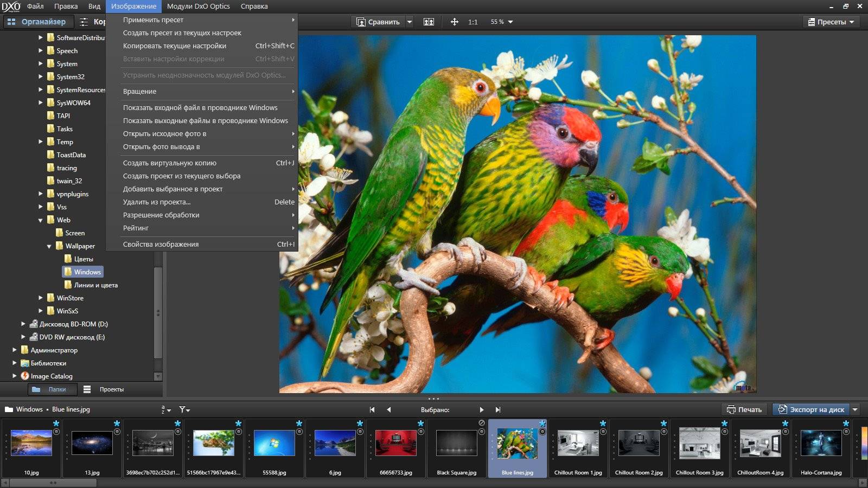The height and width of the screenshot is (488, 868).
Task: Toggle processing circle on ChilloutRoom 4.jpg
Action: [786, 432]
